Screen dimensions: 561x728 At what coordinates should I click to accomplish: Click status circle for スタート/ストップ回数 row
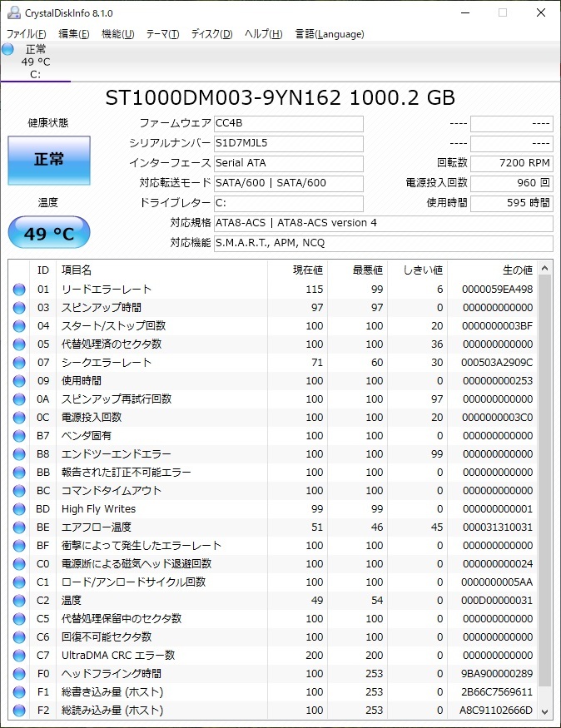click(x=19, y=326)
